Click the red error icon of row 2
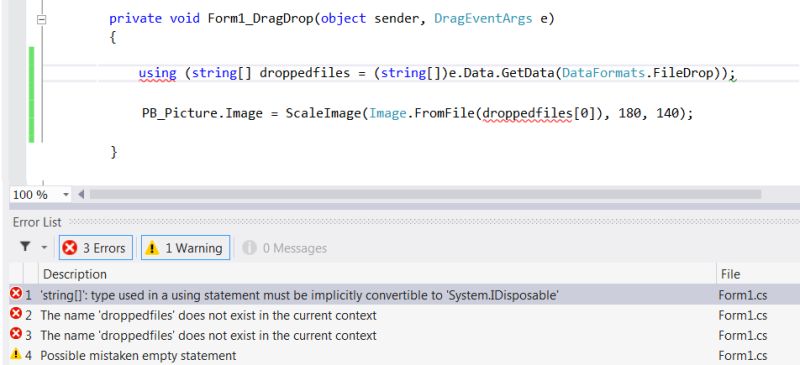This screenshot has width=800, height=365. pos(16,314)
